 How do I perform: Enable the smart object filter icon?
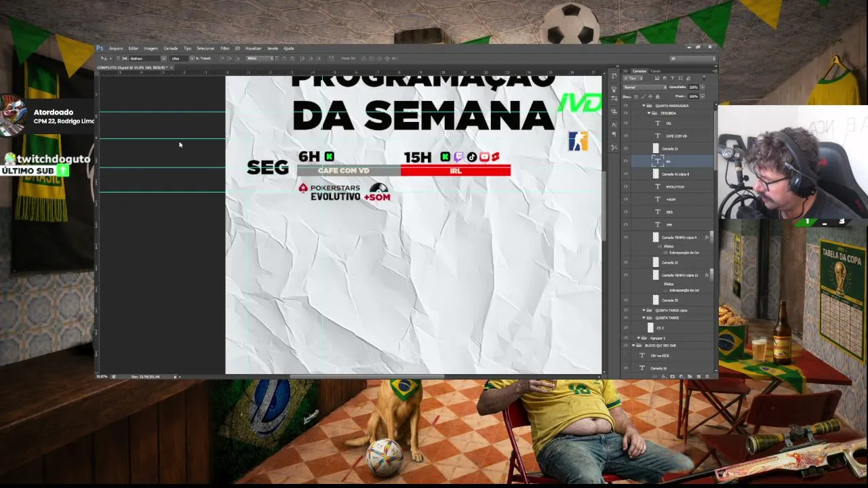pos(687,79)
